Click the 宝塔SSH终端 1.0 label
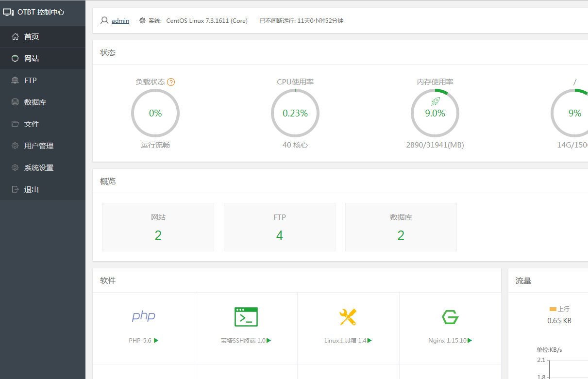 pyautogui.click(x=243, y=341)
